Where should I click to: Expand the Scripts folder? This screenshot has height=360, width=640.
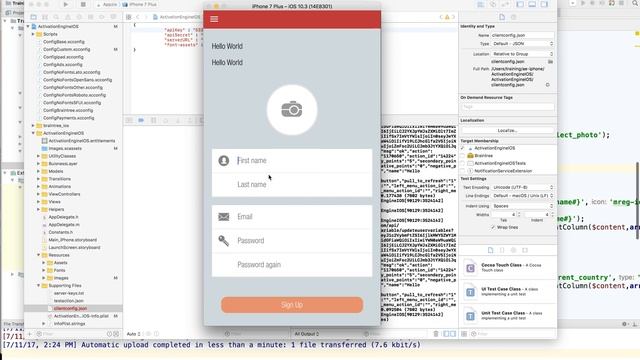(33, 34)
